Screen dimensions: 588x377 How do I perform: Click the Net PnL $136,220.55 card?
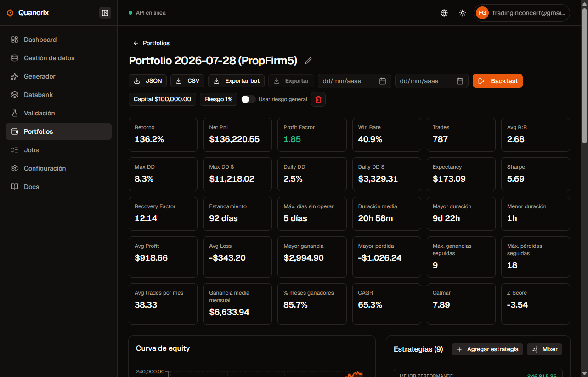pos(237,135)
